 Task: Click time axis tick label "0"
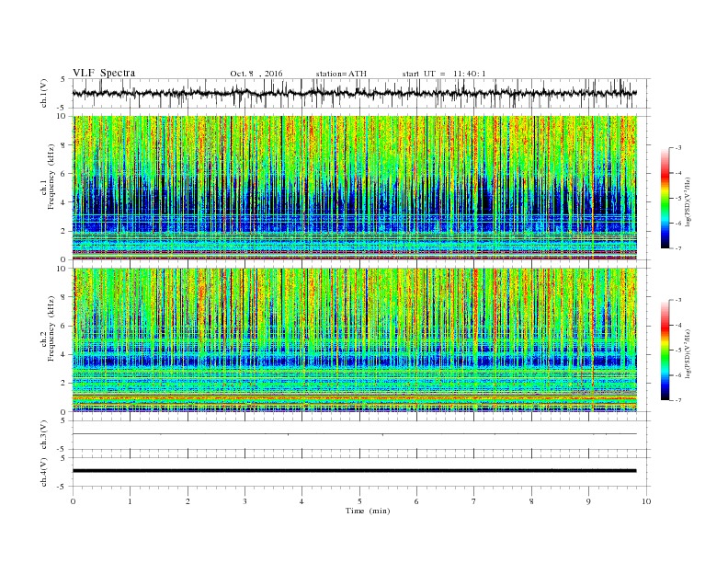(x=73, y=501)
